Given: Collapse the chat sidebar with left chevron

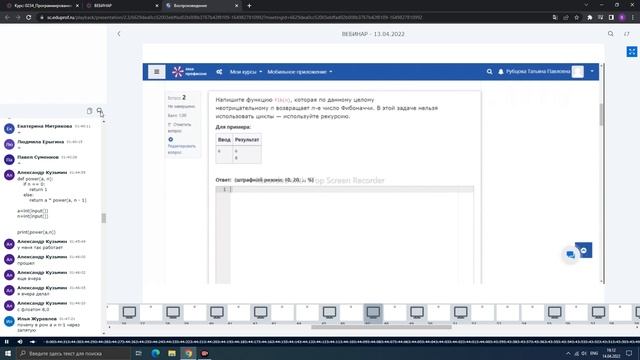Looking at the screenshot, I should click(x=119, y=34).
